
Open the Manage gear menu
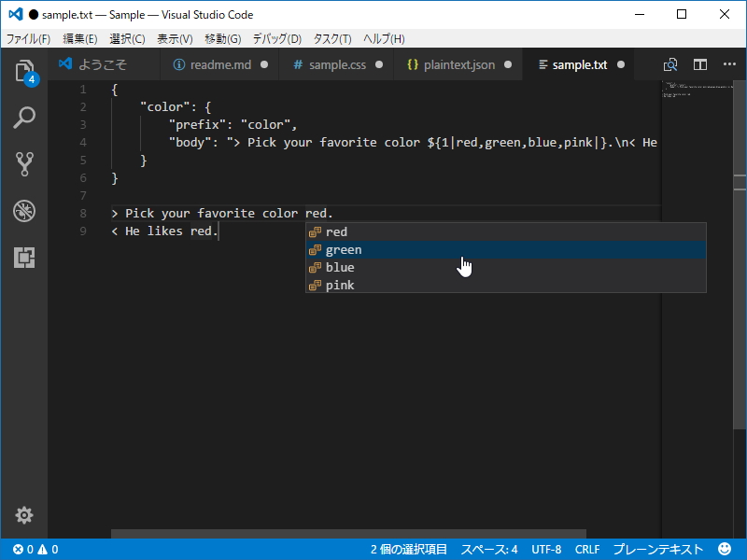tap(24, 515)
